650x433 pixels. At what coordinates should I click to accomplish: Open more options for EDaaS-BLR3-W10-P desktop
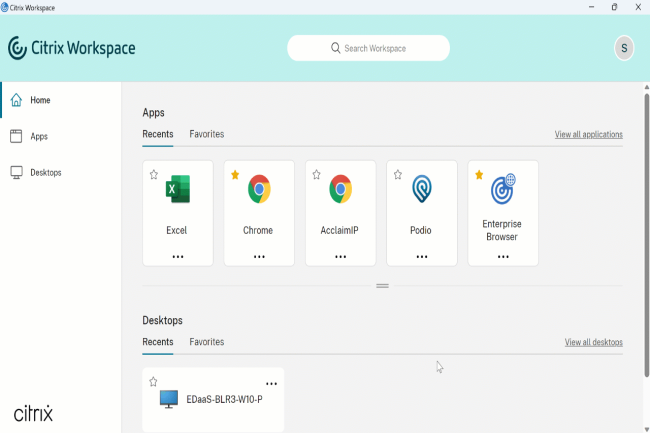271,384
